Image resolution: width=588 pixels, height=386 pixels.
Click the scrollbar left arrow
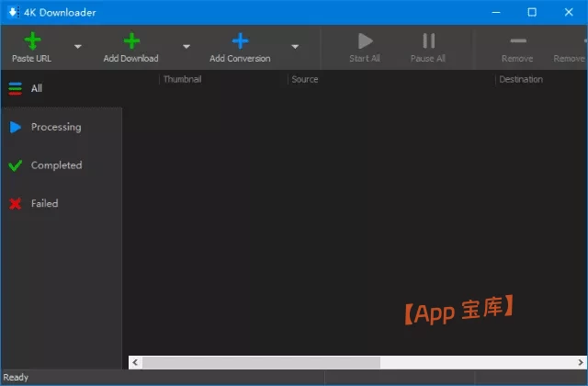[x=135, y=362]
